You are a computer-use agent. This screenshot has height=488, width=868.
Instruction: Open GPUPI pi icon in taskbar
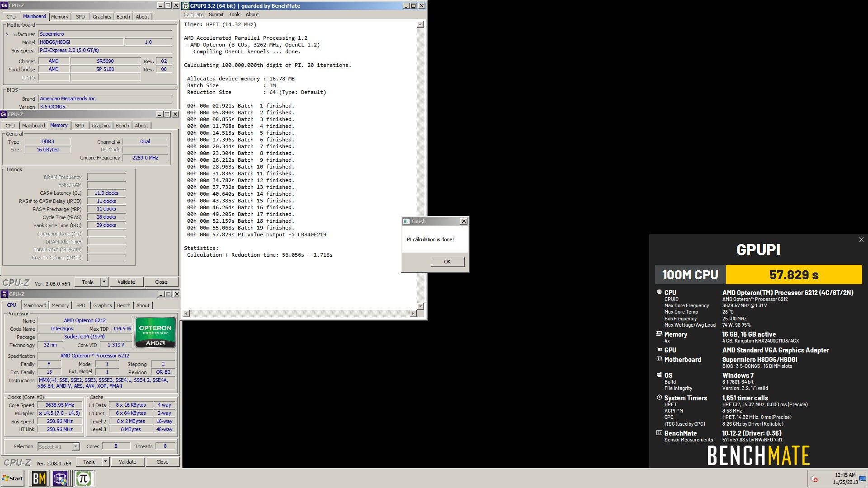[83, 479]
